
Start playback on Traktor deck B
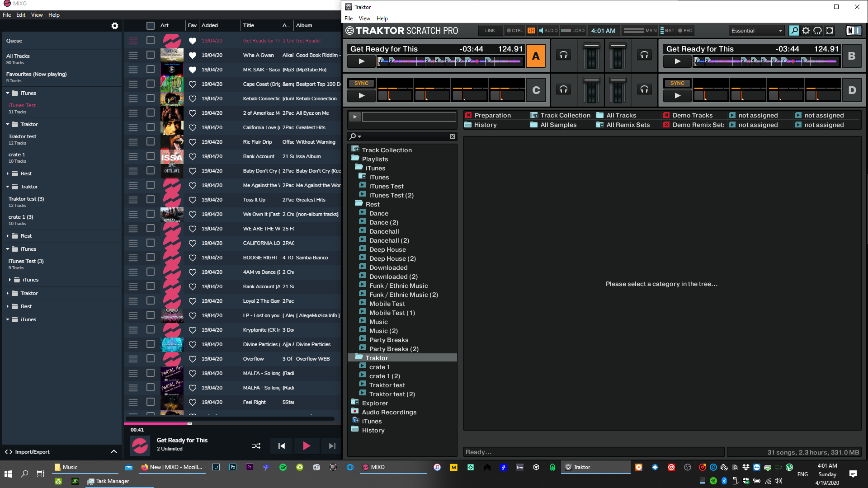click(677, 61)
